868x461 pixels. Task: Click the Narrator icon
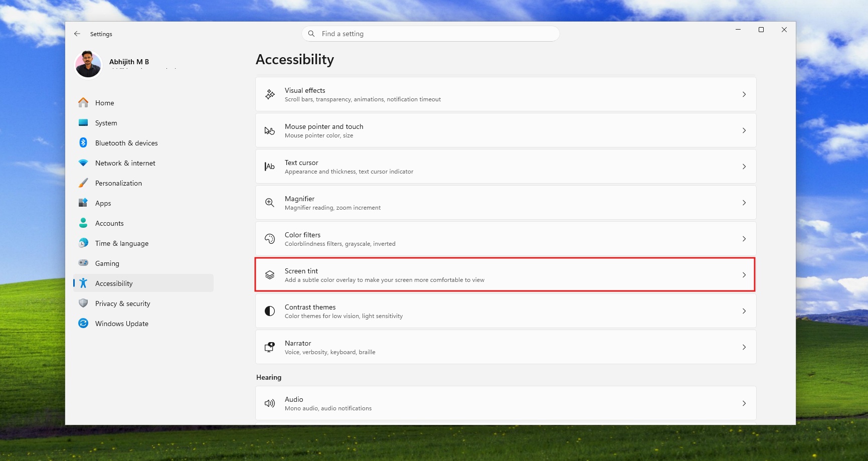269,347
